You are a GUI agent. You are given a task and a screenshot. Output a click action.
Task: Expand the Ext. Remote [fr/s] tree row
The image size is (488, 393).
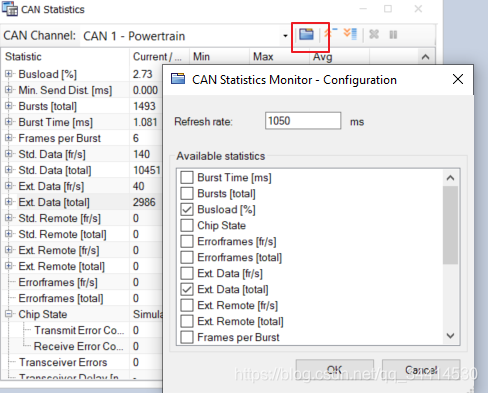point(9,250)
